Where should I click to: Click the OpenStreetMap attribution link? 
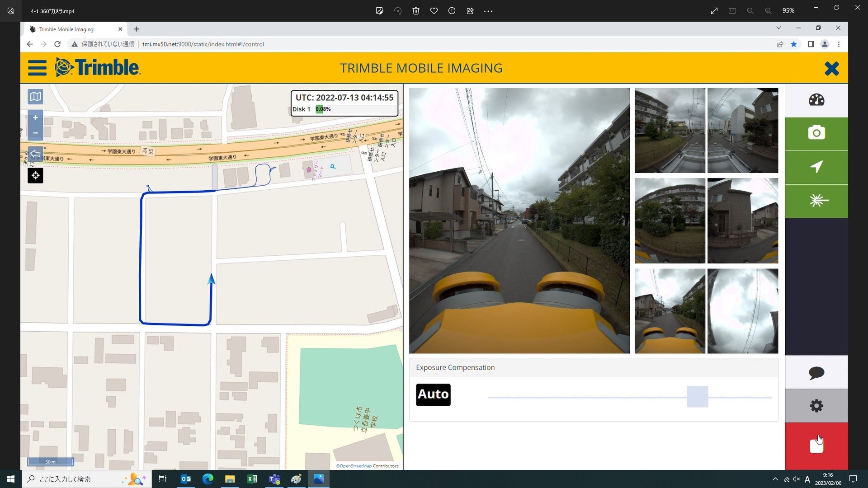(355, 466)
